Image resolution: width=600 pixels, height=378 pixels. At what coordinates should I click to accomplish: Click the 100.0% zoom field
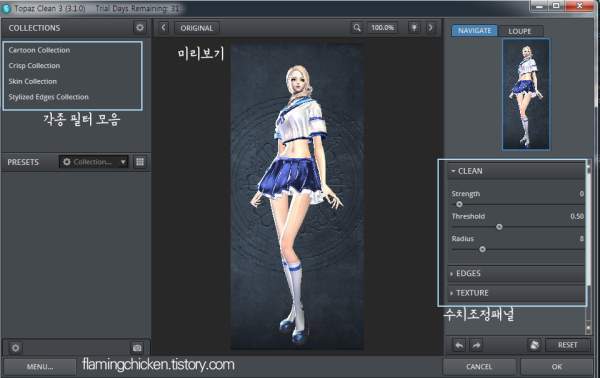(x=383, y=28)
